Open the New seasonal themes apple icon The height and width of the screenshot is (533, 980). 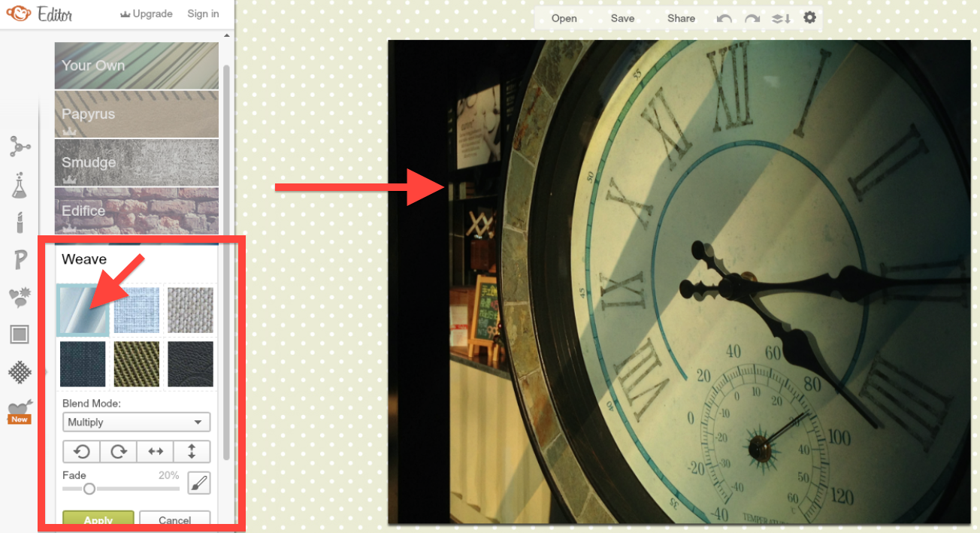(20, 410)
